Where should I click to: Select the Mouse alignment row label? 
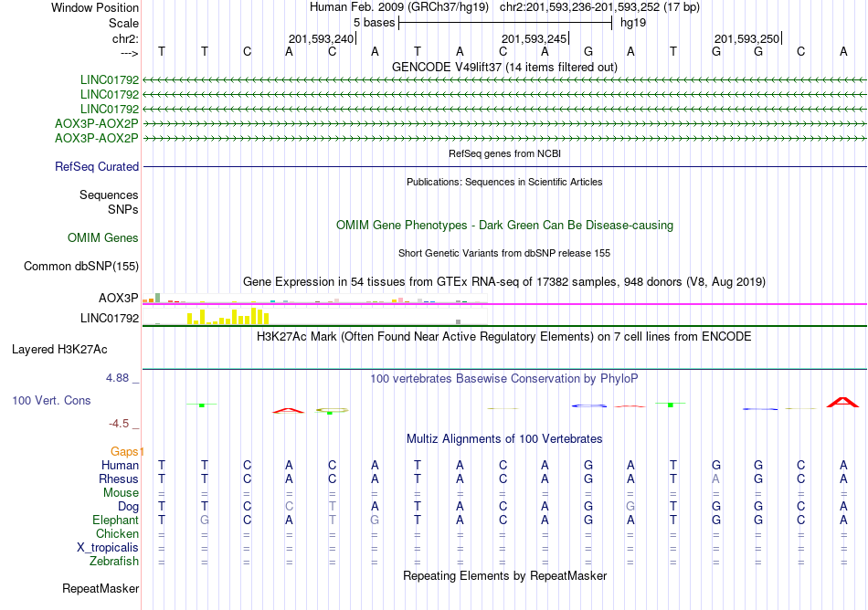[121, 492]
